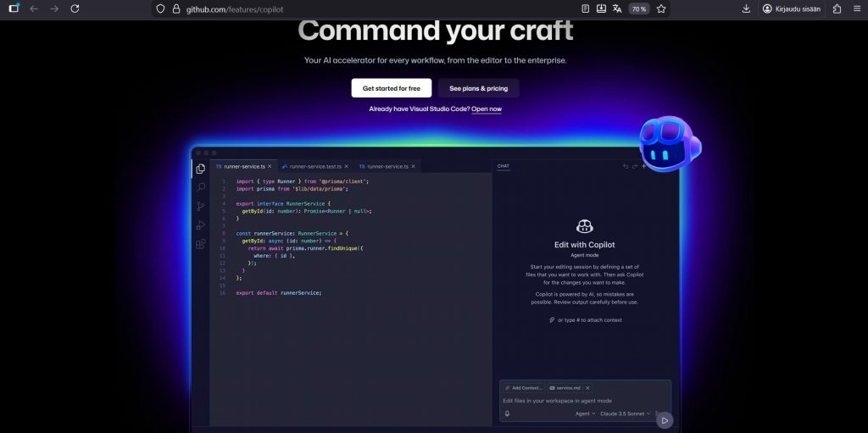Click the paperclip attach context icon

(552, 320)
